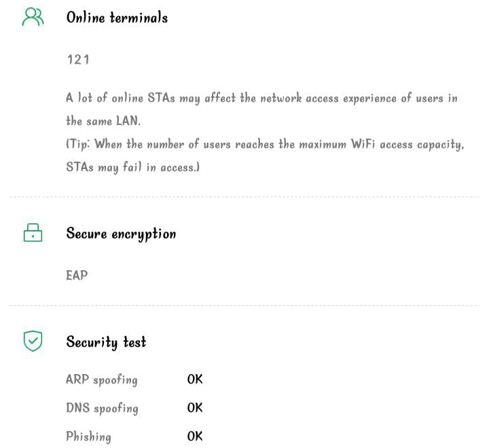The width and height of the screenshot is (489, 448).
Task: Click the dashed divider above Security test
Action: coord(244,305)
